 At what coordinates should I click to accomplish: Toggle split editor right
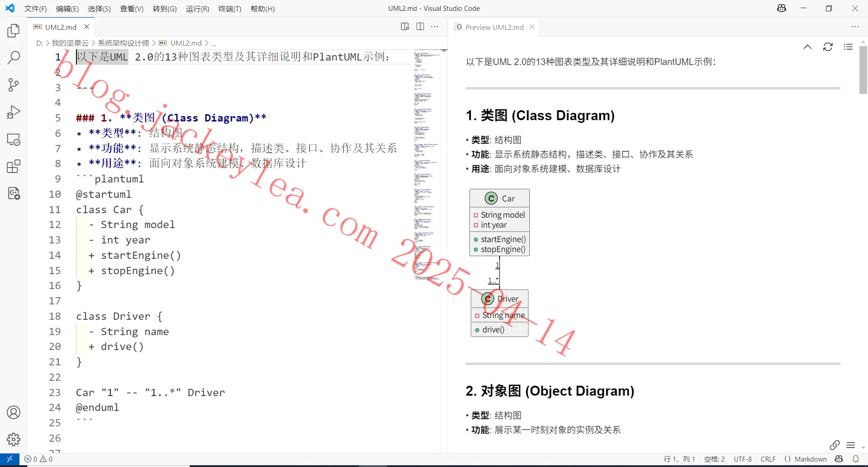420,27
